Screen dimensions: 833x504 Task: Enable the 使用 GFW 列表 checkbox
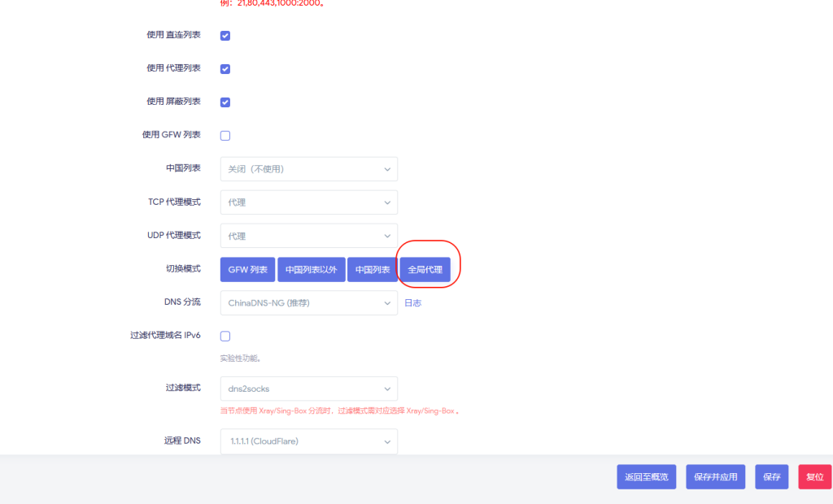[225, 135]
